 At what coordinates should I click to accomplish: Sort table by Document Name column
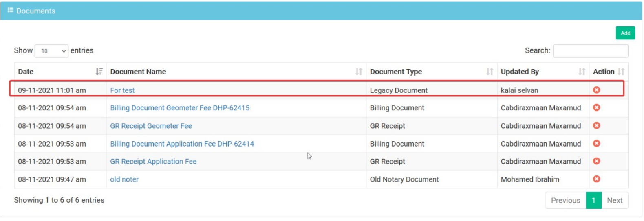(x=236, y=72)
